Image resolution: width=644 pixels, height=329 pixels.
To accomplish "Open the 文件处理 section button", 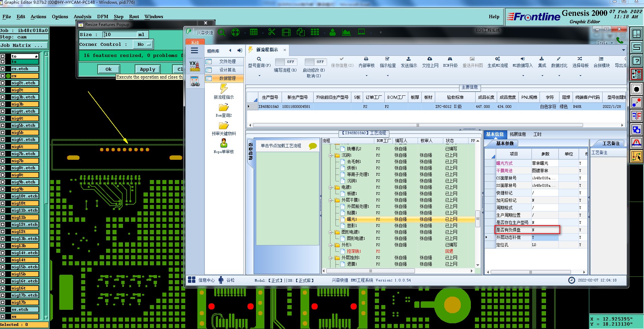I will pyautogui.click(x=224, y=61).
